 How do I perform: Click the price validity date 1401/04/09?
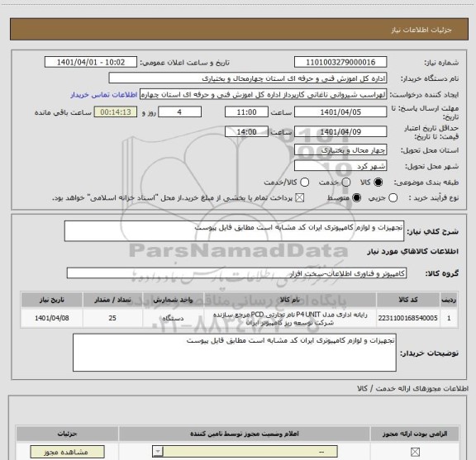[x=340, y=131]
